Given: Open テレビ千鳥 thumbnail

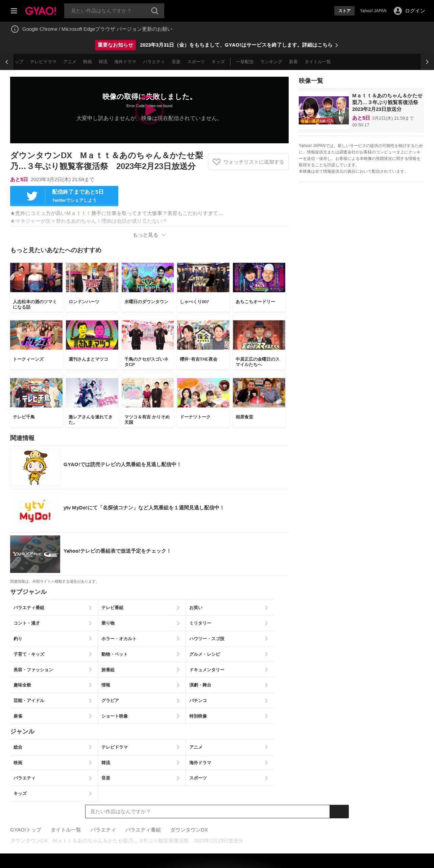Looking at the screenshot, I should [x=36, y=393].
